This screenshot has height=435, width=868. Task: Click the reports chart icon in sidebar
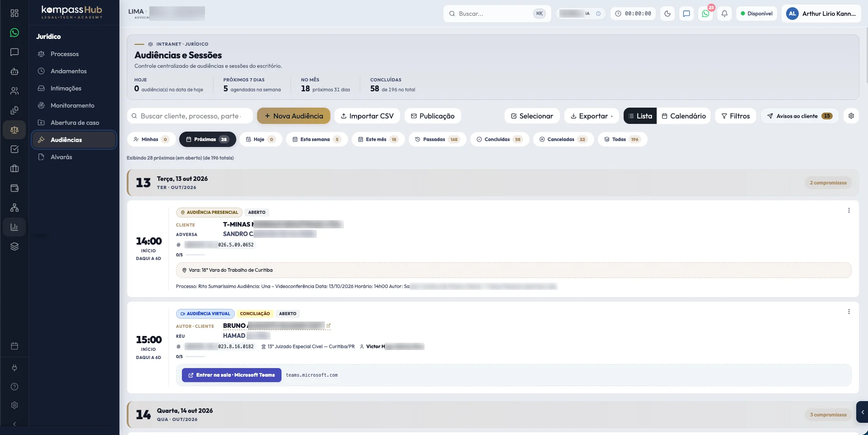[x=14, y=227]
